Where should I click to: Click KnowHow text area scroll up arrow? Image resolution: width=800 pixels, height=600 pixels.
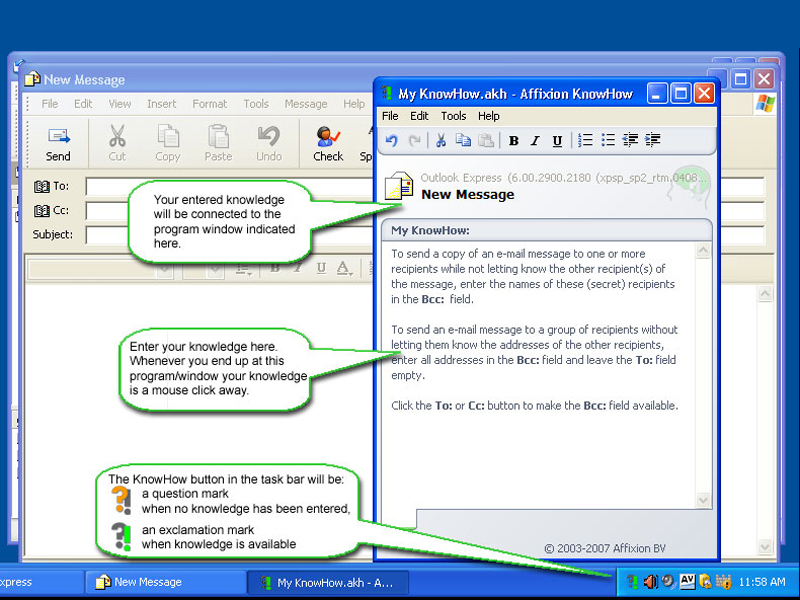704,251
